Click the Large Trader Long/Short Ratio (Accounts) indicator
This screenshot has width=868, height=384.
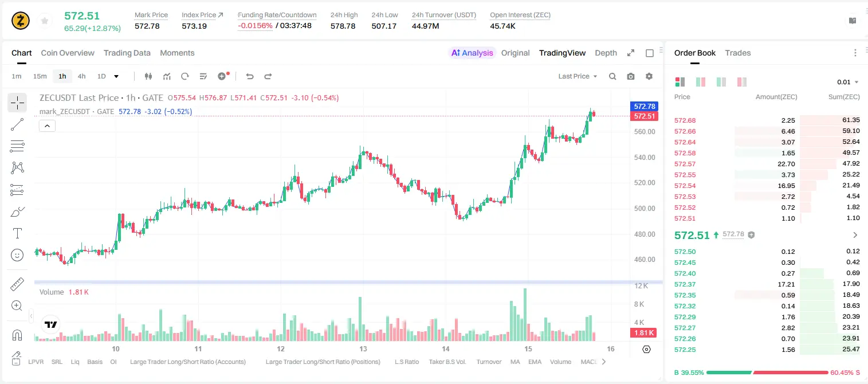(188, 362)
